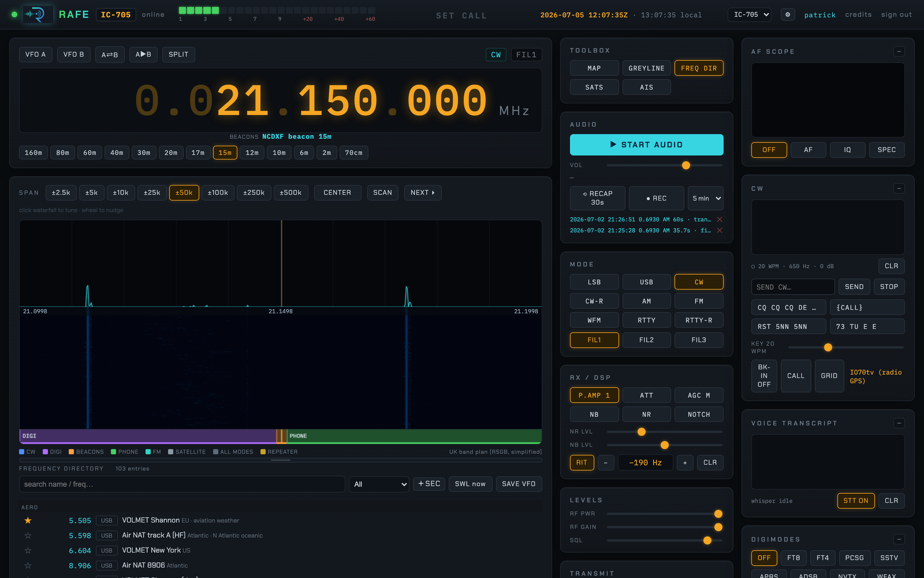This screenshot has height=578, width=924.
Task: Click the SEND CW text field
Action: [x=793, y=287]
